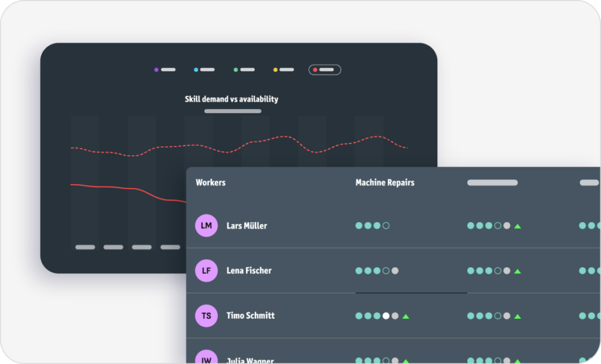Click the blue legend dot above the chart
Screen dimensions: 601x364
coord(195,69)
